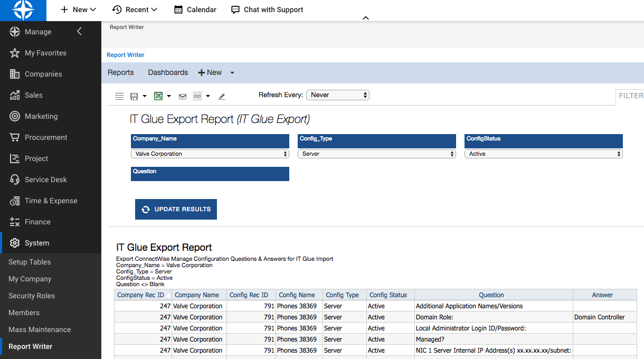Open the Report Writer breadcrumb link
Viewport: 644px width, 359px height.
[125, 55]
